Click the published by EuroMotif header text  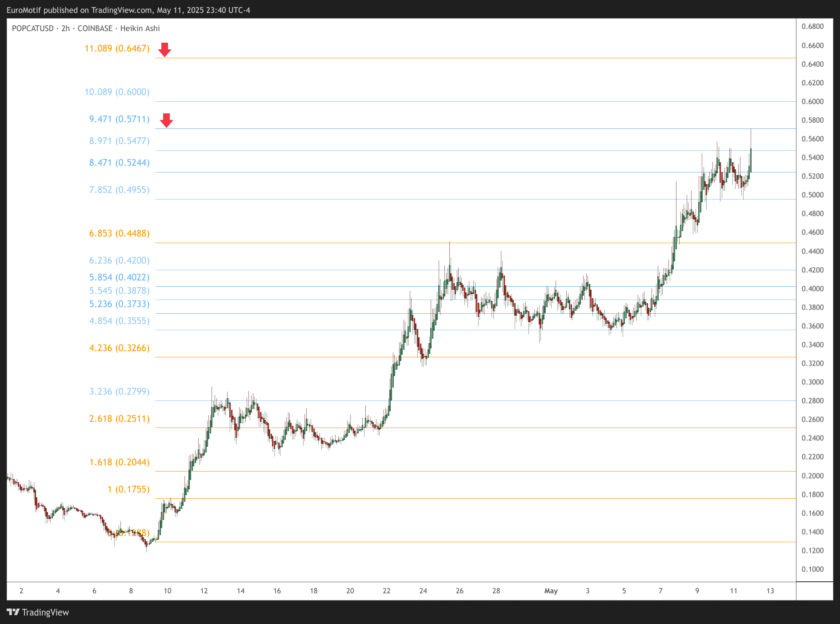pyautogui.click(x=128, y=10)
